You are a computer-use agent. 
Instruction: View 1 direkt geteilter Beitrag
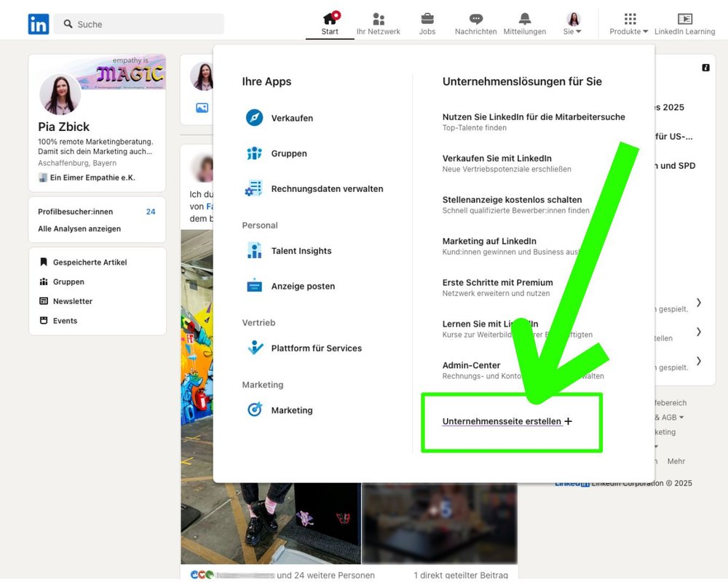coord(461,575)
